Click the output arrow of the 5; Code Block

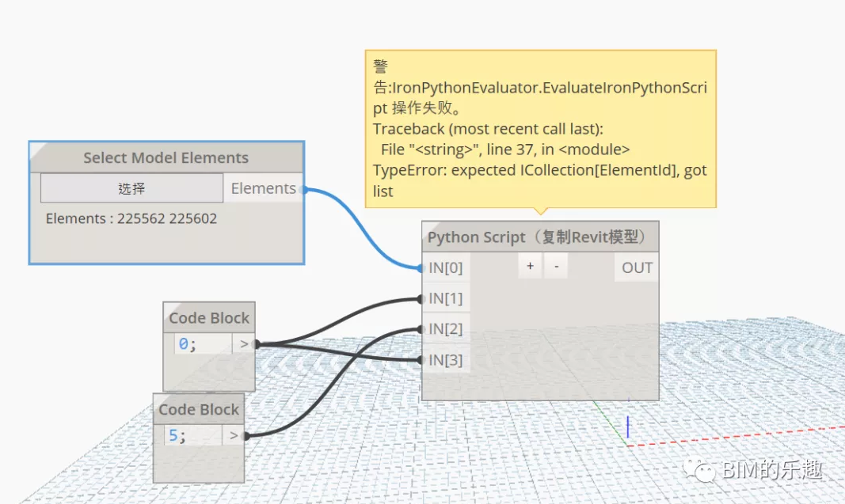[233, 435]
